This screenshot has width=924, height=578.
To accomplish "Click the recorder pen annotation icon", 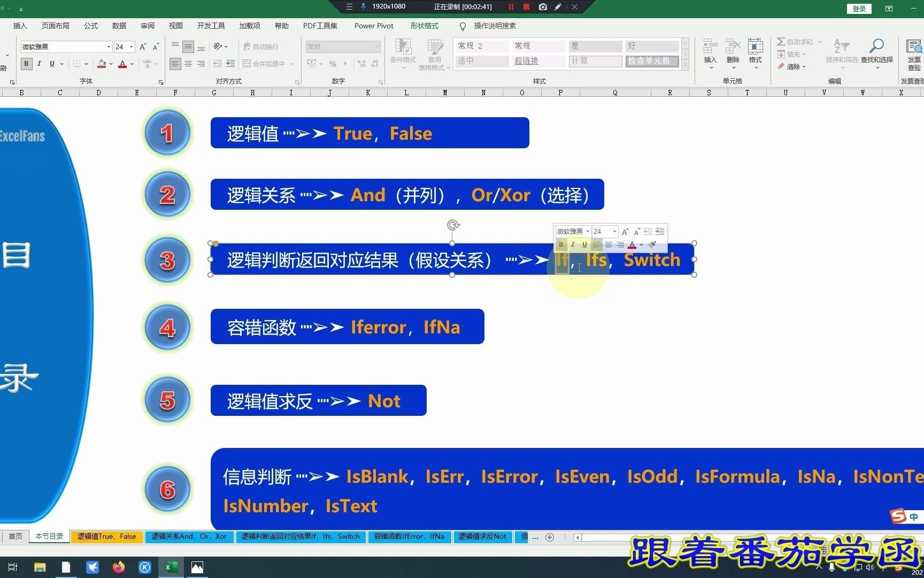I will (558, 7).
